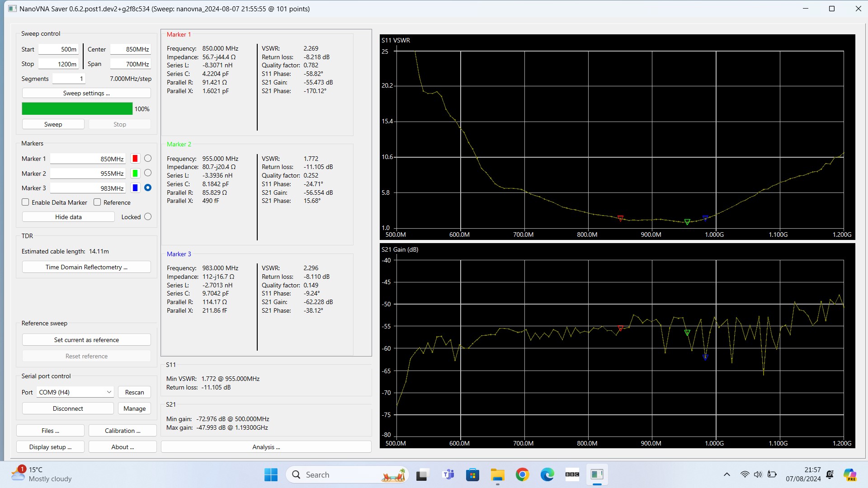
Task: Open Microsoft Edge from the taskbar
Action: (547, 474)
